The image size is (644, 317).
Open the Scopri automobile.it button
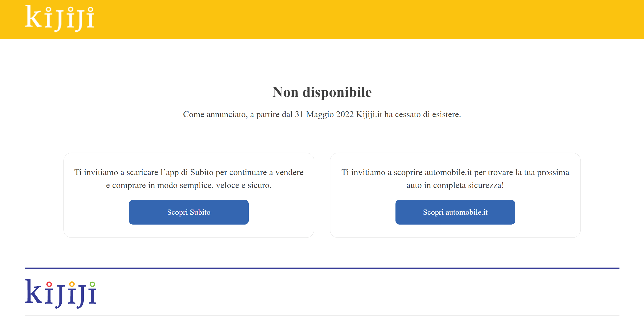[455, 212]
